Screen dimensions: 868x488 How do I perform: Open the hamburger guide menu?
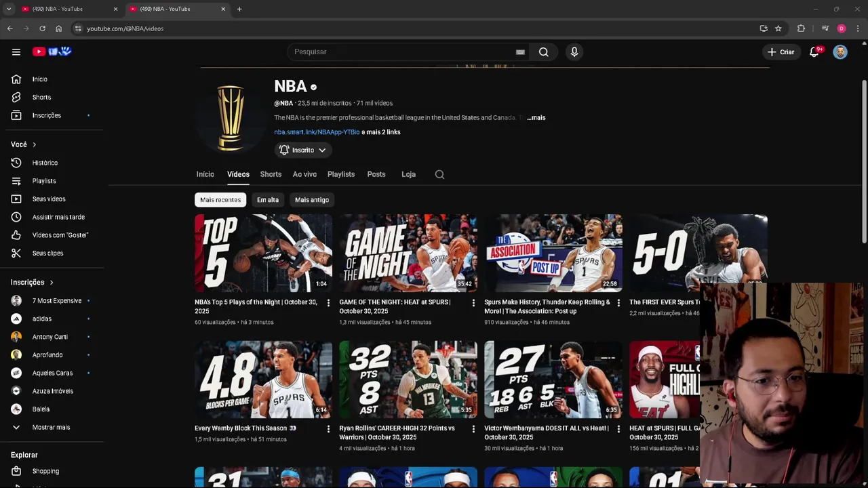point(16,52)
